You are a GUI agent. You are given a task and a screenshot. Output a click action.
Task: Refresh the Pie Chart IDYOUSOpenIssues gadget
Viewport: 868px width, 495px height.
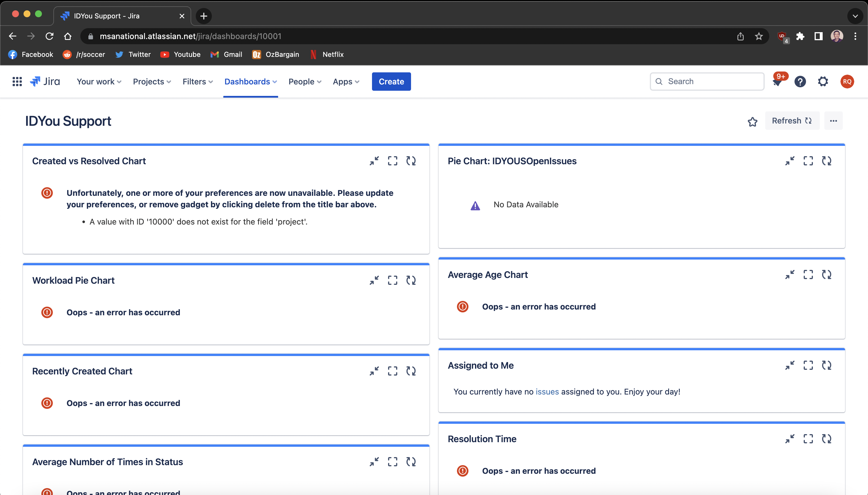tap(827, 161)
